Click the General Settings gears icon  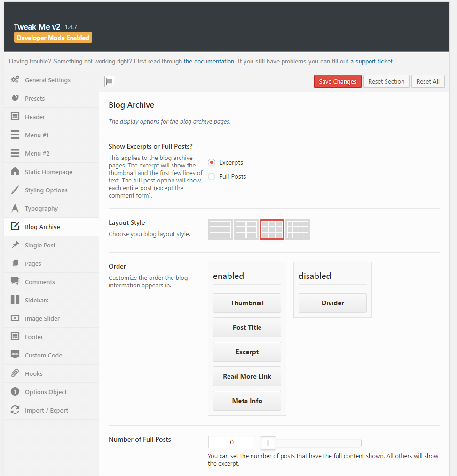[x=15, y=80]
